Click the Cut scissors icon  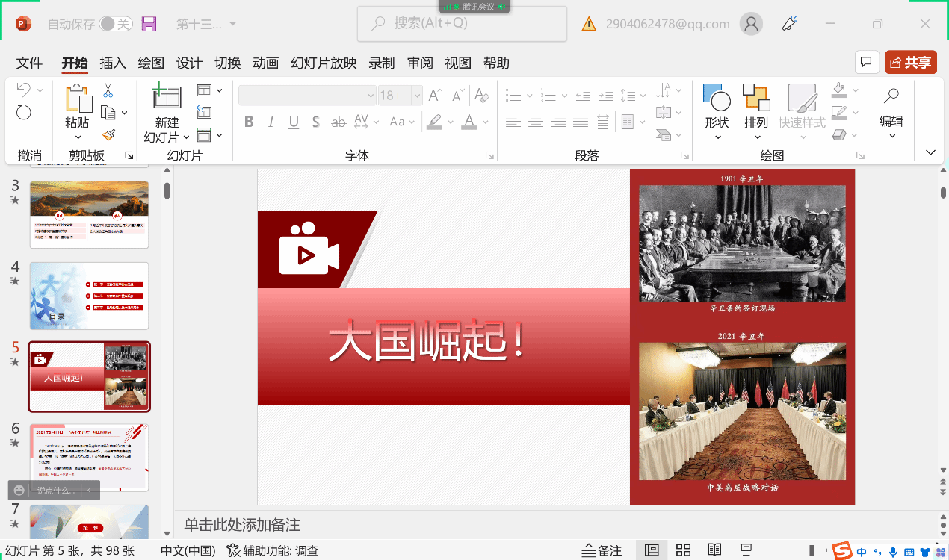click(x=108, y=91)
